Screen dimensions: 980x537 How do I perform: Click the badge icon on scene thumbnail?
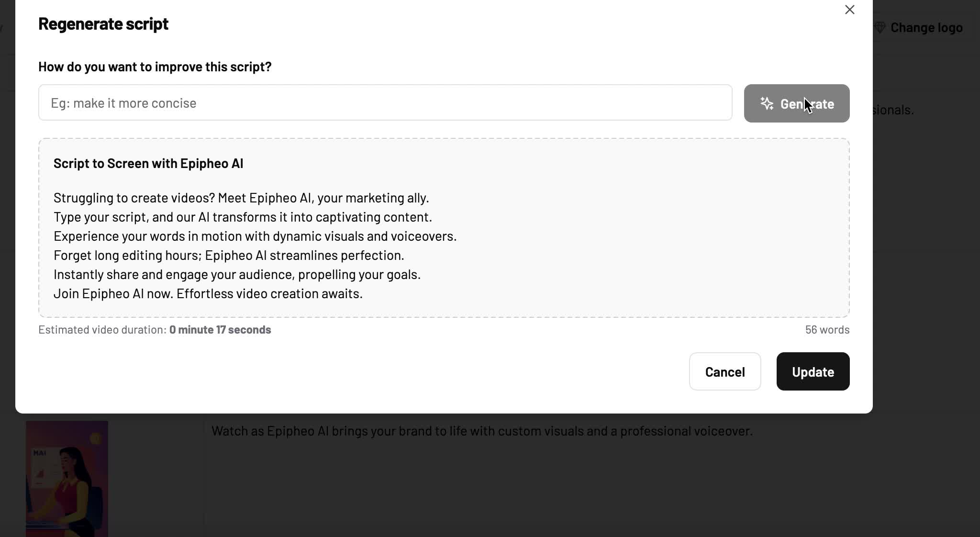click(x=96, y=438)
